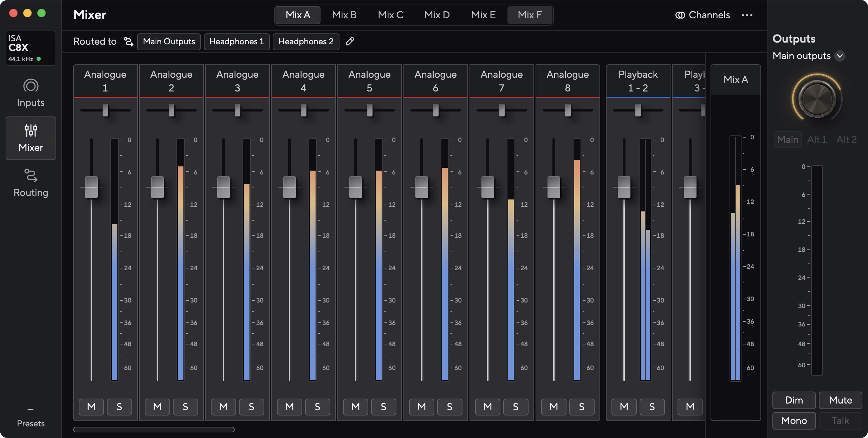The image size is (868, 438).
Task: Switch to the Mix F tab
Action: 530,15
